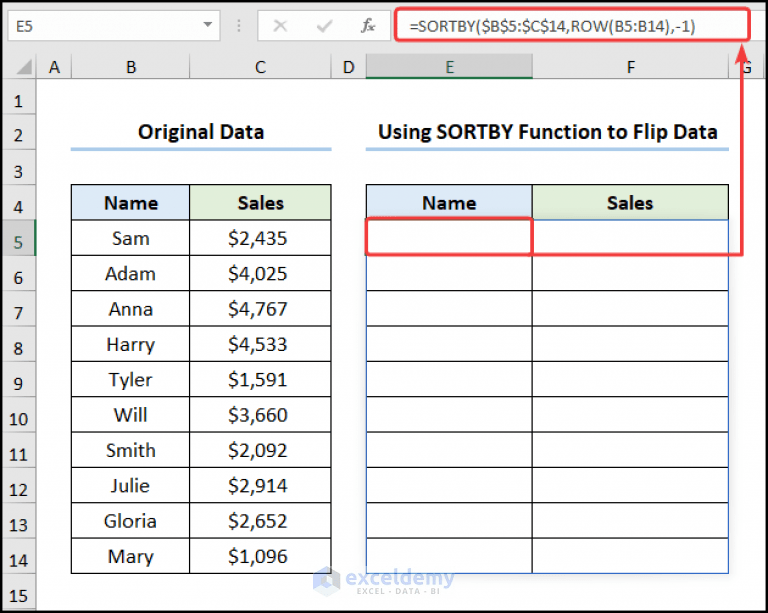
Task: Click the Sales header in column F
Action: (x=630, y=203)
